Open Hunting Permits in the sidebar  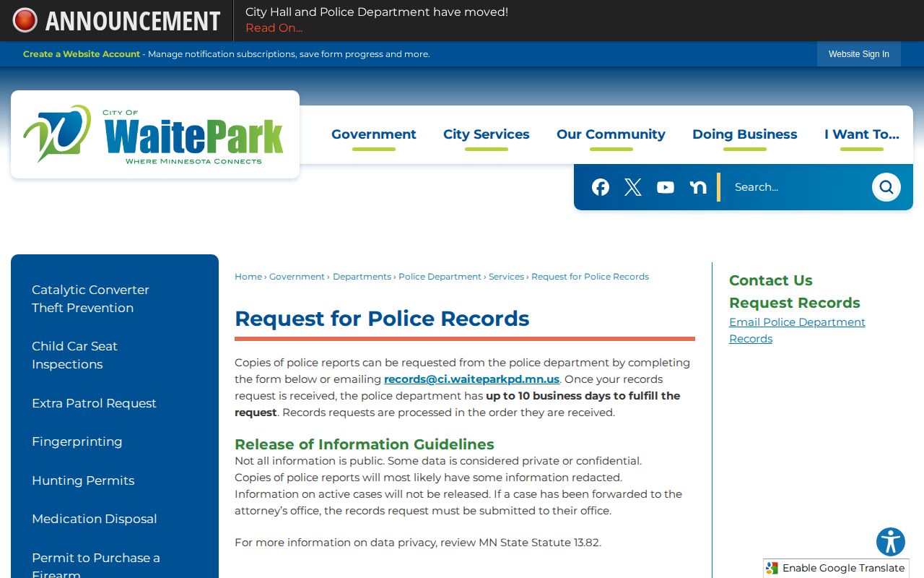83,480
